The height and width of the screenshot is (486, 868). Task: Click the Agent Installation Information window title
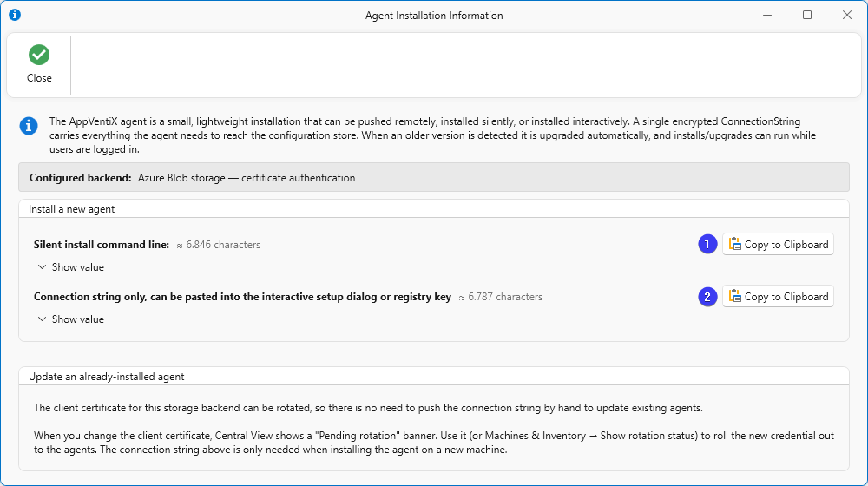tap(434, 16)
